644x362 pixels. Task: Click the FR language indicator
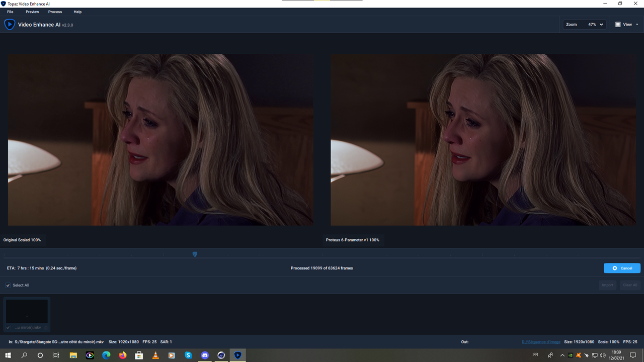(536, 354)
